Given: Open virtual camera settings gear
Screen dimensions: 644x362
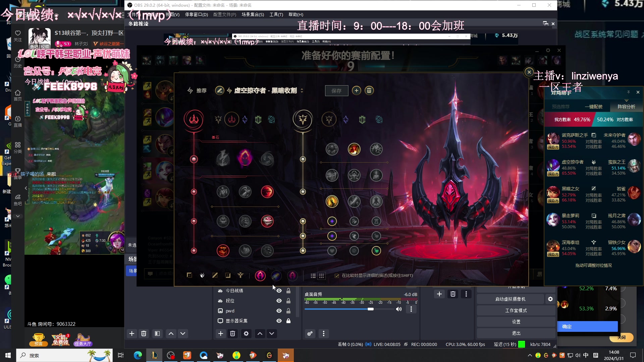Looking at the screenshot, I should pos(550,299).
